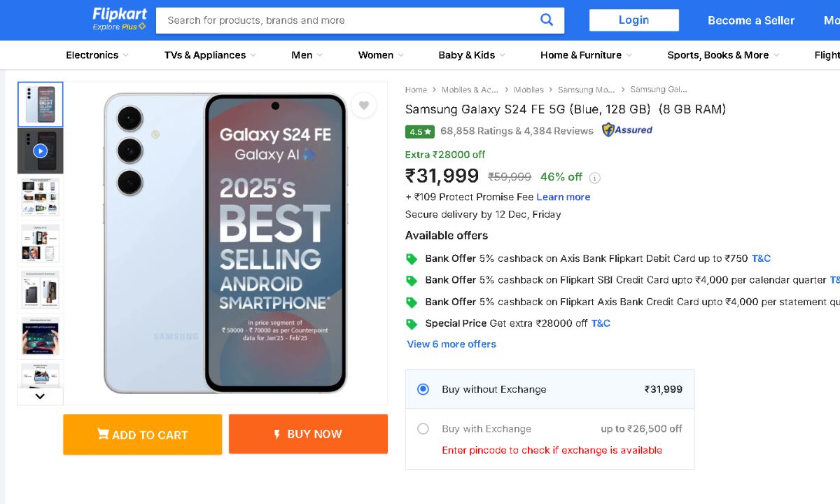840x504 pixels.
Task: Click the Flipkart Assured badge
Action: [627, 130]
